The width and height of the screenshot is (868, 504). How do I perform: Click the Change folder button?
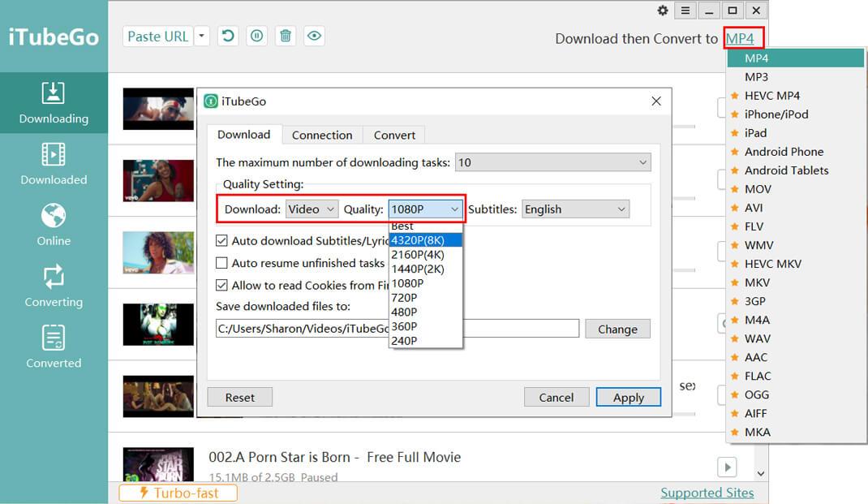(x=617, y=329)
